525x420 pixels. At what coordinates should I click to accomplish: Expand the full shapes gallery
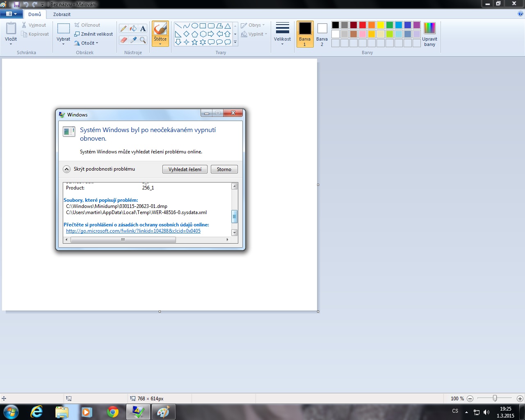(235, 42)
